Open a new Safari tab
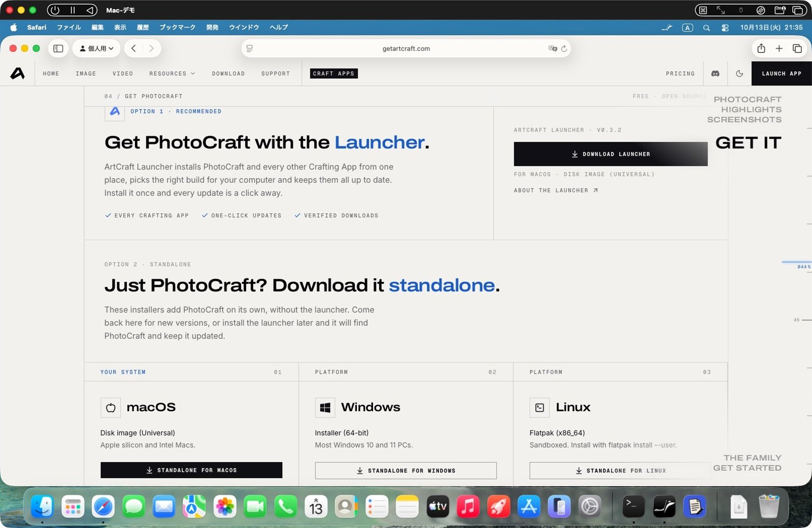This screenshot has height=528, width=812. point(779,48)
